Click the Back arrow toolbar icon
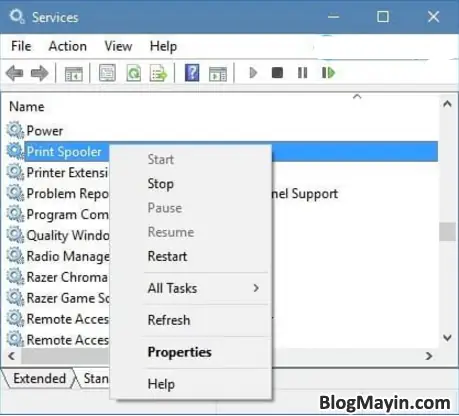 point(15,73)
